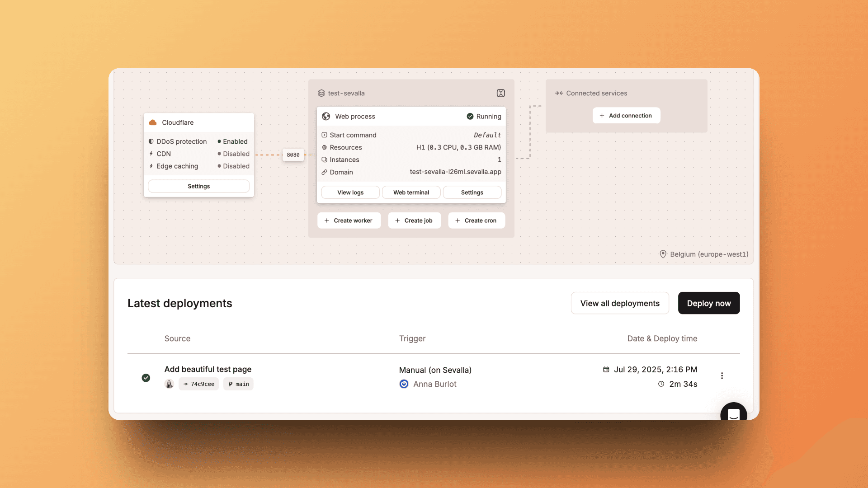Click the test-sevalla-l26ml.sevalla.app domain
868x488 pixels.
click(x=455, y=172)
